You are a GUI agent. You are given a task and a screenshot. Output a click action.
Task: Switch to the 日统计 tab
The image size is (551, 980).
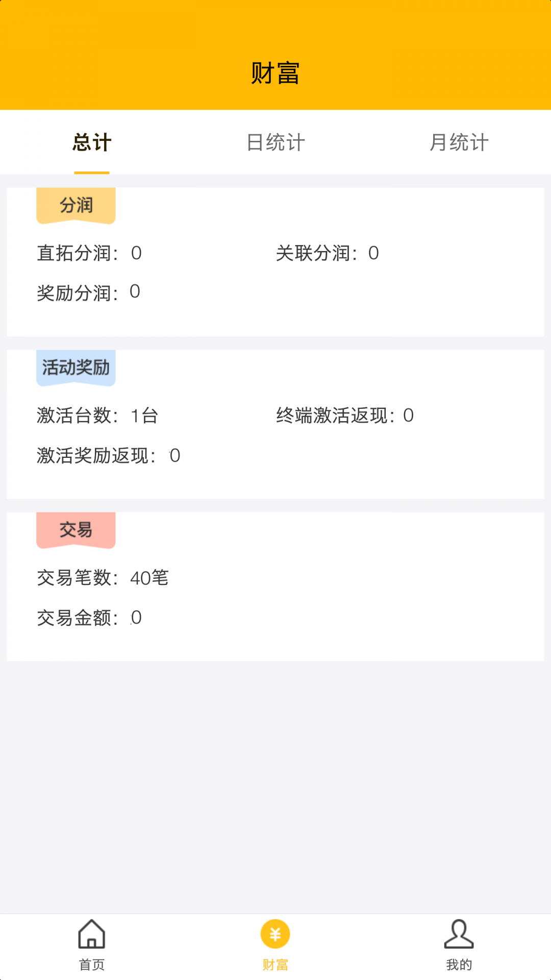275,142
